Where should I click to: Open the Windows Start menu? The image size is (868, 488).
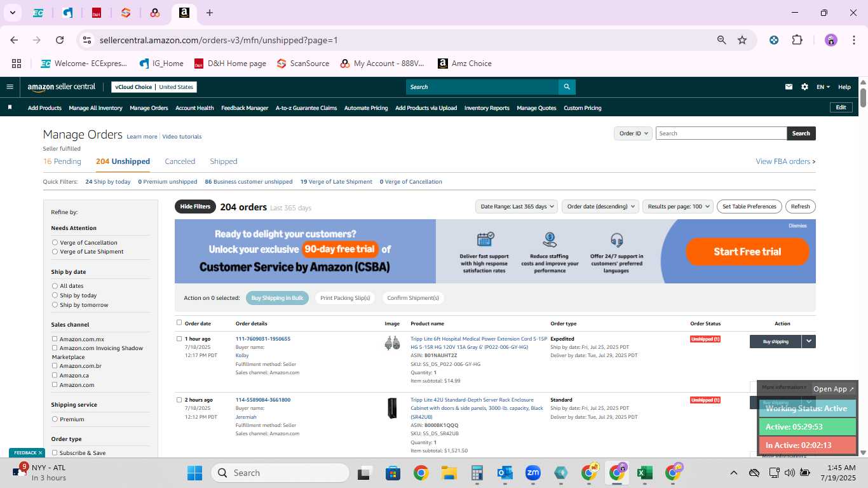click(x=194, y=473)
